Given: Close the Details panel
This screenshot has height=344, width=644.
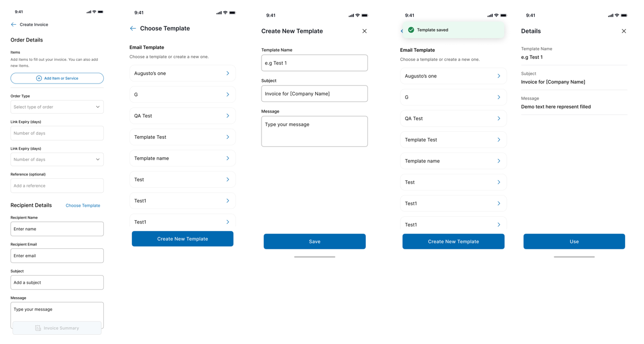Looking at the screenshot, I should (x=624, y=31).
